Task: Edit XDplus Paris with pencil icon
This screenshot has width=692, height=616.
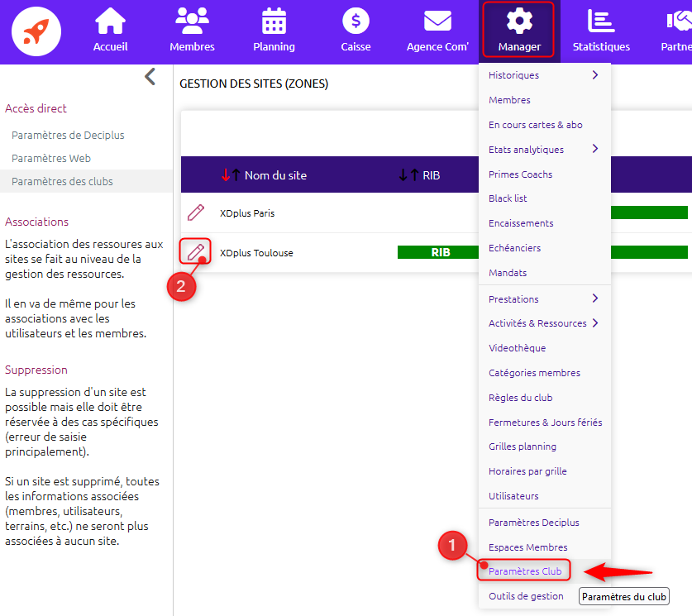Action: [195, 212]
